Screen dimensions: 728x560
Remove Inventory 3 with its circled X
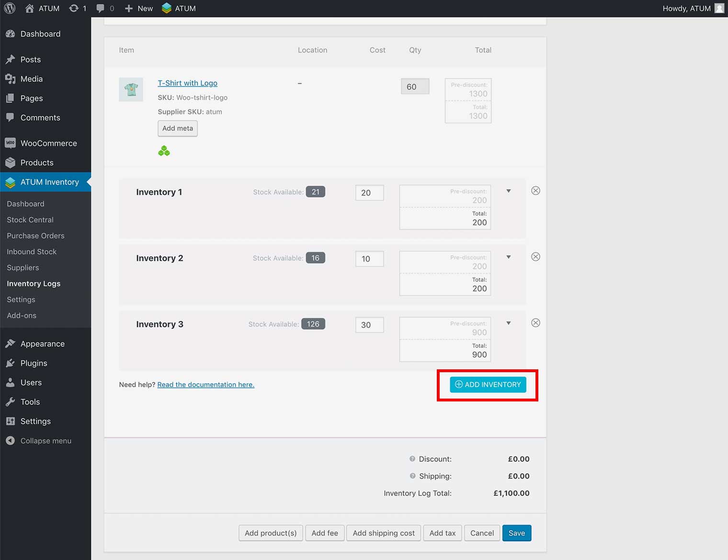[x=535, y=323]
